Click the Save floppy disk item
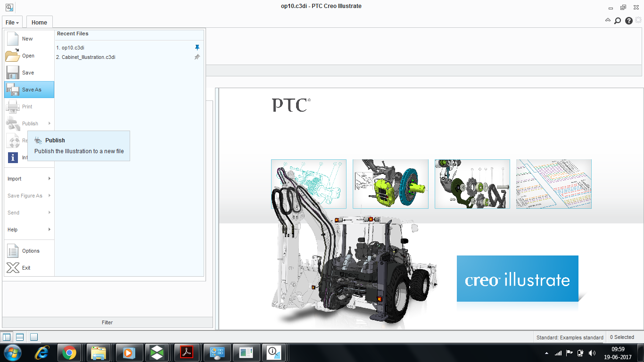Screen dimensions: 644x362 pos(29,73)
